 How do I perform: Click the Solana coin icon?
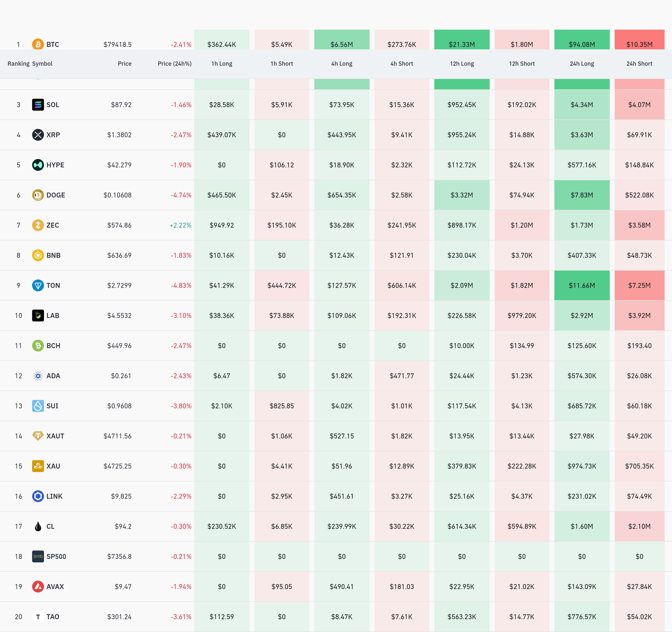pos(38,105)
